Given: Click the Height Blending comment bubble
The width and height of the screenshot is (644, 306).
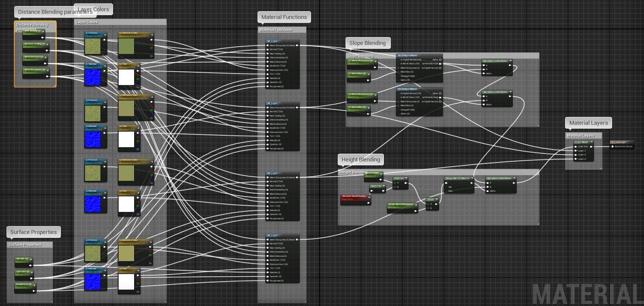Looking at the screenshot, I should pos(361,160).
